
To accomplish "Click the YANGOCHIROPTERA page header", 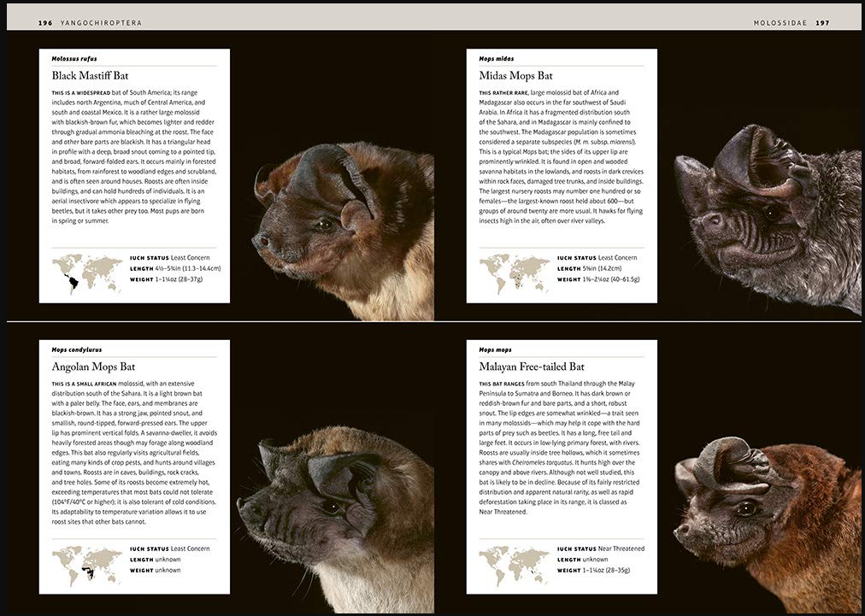I will (x=103, y=23).
